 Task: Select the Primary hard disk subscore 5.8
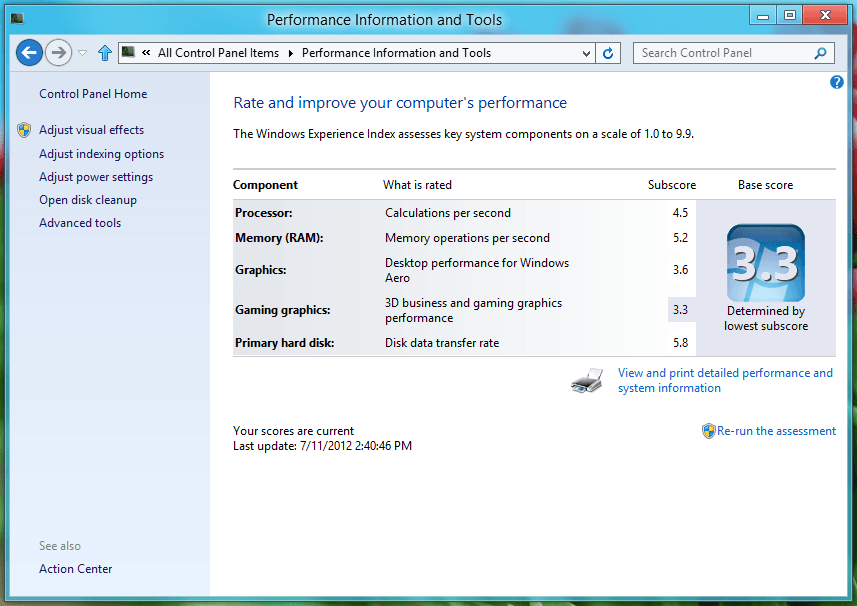point(680,343)
